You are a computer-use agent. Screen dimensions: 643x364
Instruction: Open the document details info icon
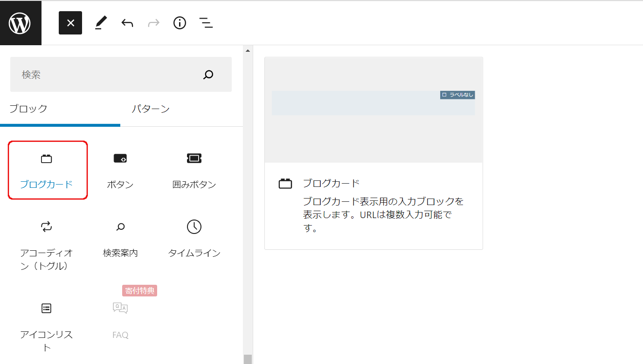(180, 23)
